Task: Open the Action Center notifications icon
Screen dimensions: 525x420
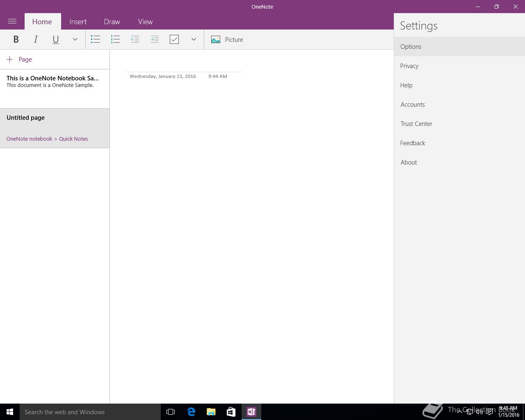Action: [489, 412]
